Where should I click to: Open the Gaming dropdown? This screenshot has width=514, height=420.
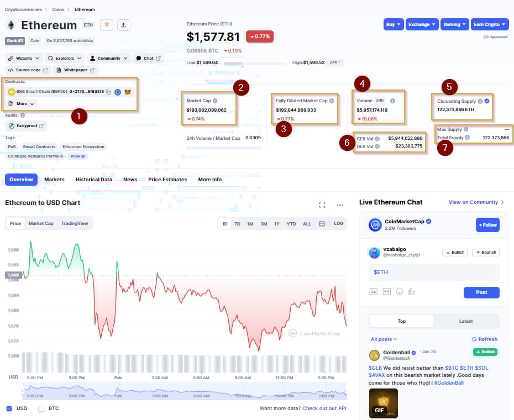455,24
